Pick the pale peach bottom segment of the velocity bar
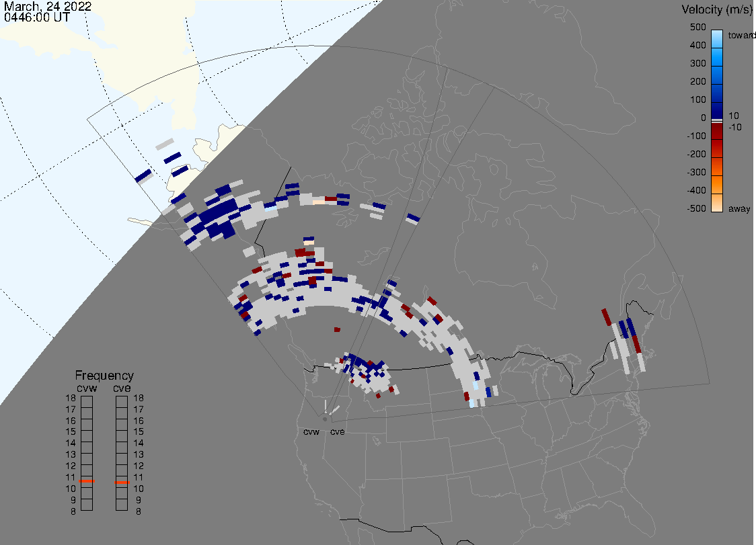The width and height of the screenshot is (756, 545). (x=717, y=203)
